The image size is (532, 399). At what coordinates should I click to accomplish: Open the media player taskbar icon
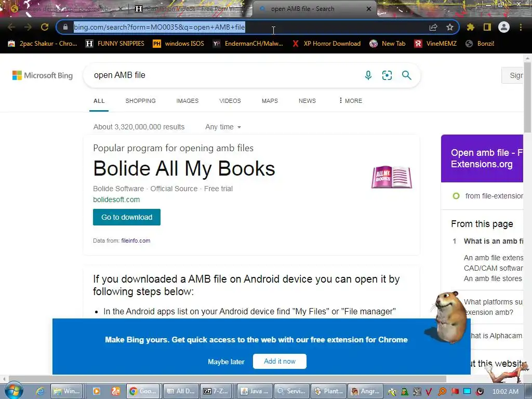96,391
